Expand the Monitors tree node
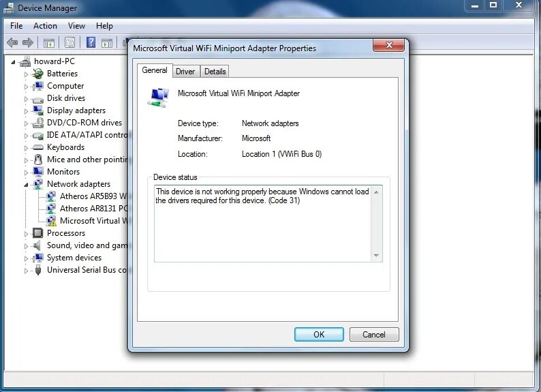This screenshot has height=392, width=541. click(26, 172)
